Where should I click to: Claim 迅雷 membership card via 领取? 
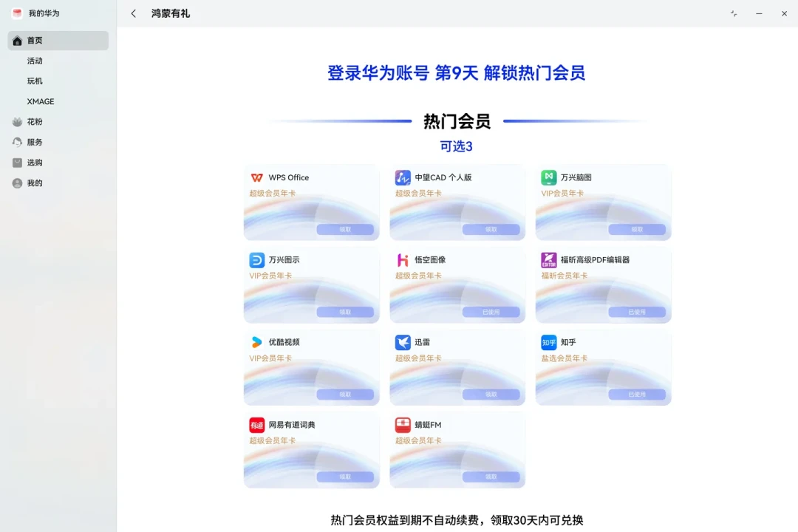(491, 395)
